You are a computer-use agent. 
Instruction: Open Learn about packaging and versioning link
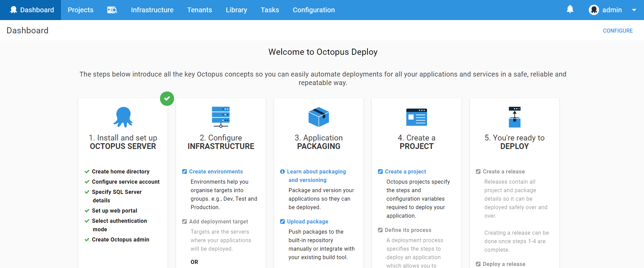316,176
